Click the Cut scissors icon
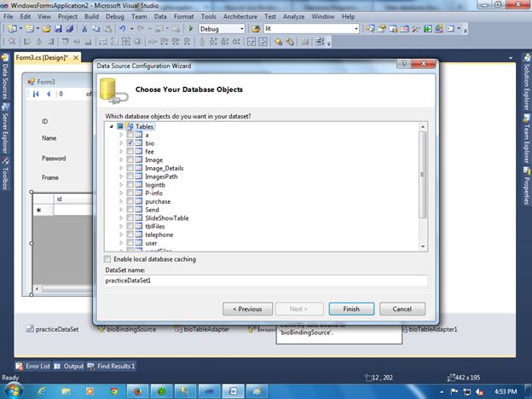 (x=84, y=29)
